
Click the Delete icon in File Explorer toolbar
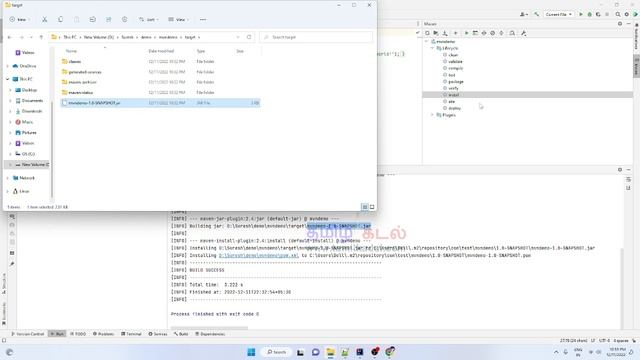pyautogui.click(x=124, y=20)
